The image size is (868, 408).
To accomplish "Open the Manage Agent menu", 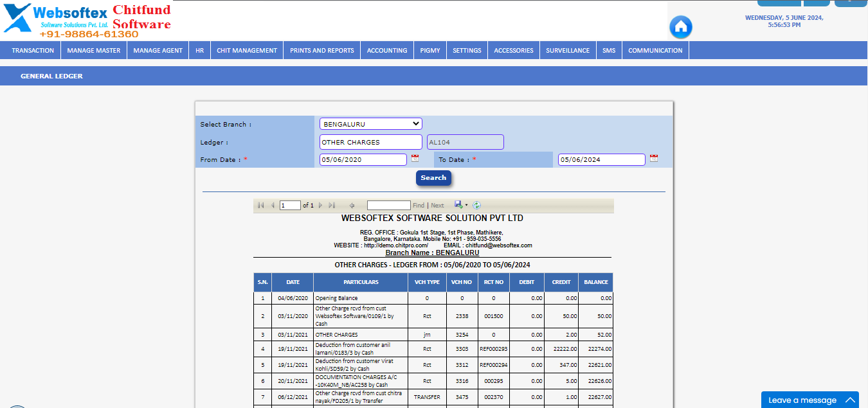I will click(x=158, y=50).
